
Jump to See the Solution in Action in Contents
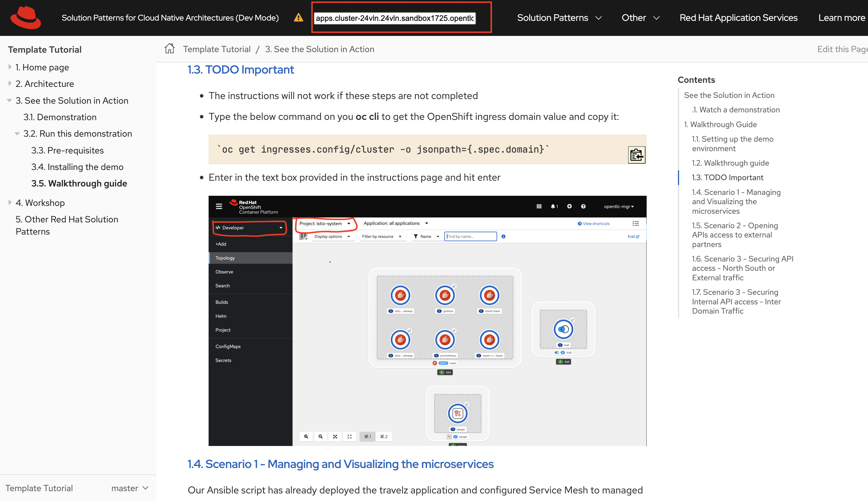click(729, 95)
